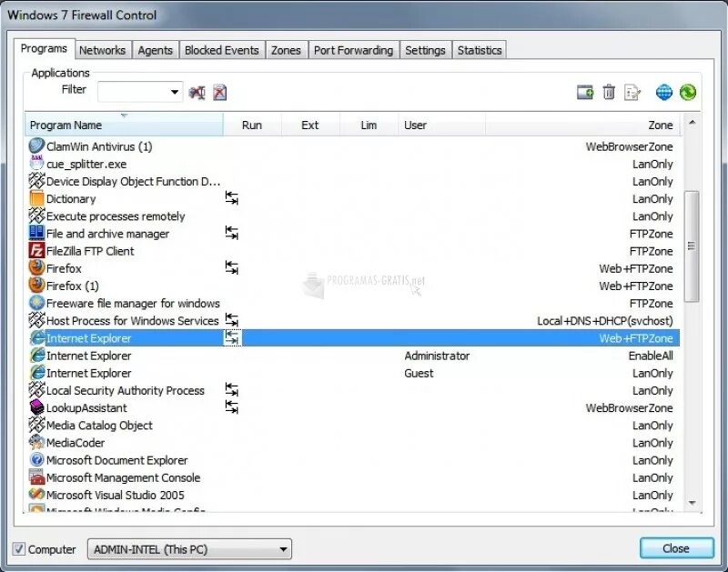The image size is (728, 572).
Task: Click the list scrollbar thumb
Action: [692, 246]
